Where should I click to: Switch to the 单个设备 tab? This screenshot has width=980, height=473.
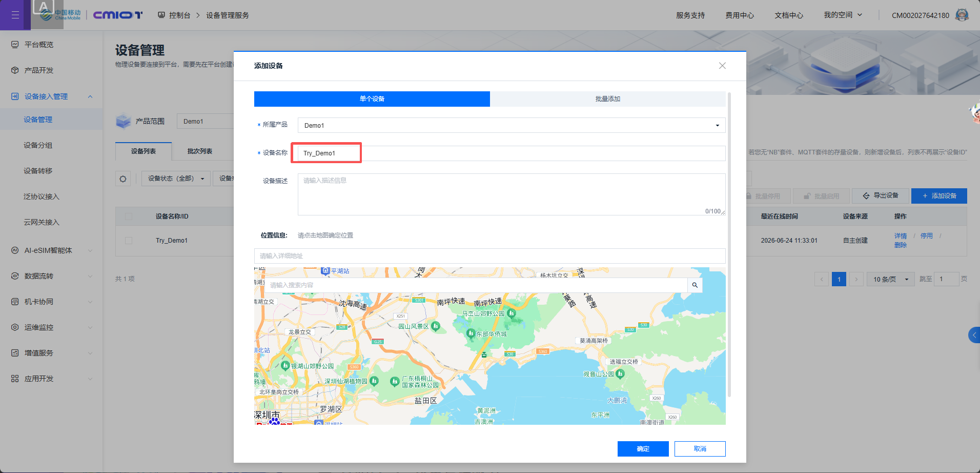[372, 99]
